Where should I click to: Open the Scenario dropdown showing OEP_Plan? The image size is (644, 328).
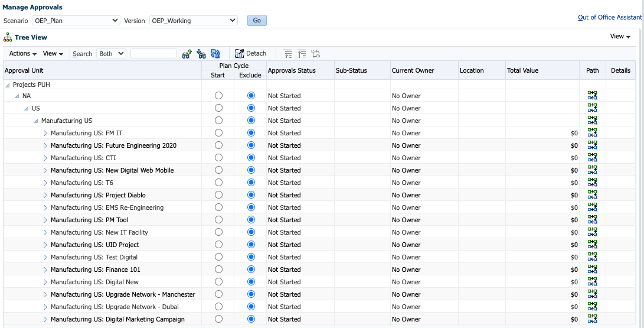(x=76, y=21)
